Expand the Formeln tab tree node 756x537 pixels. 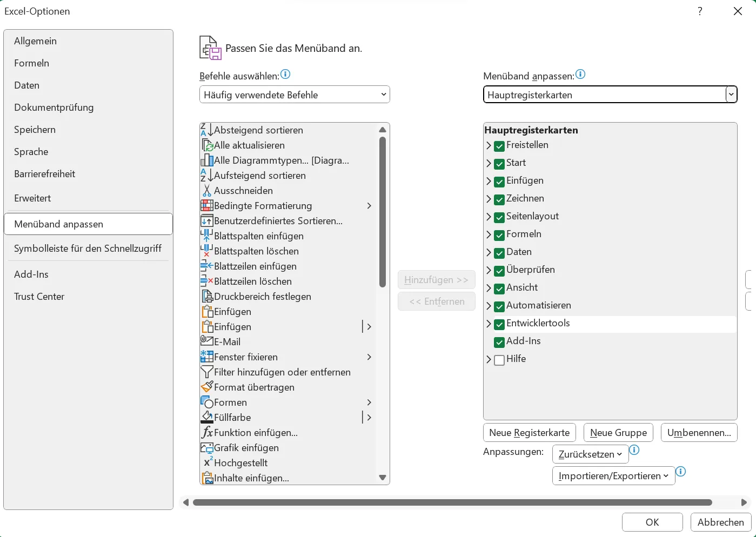(x=489, y=234)
